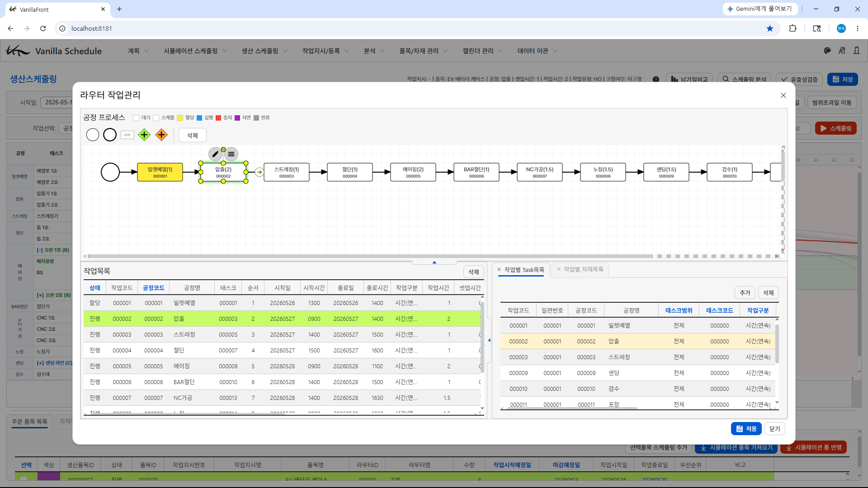
Task: Add an orange plus gateway diamond
Action: click(161, 135)
